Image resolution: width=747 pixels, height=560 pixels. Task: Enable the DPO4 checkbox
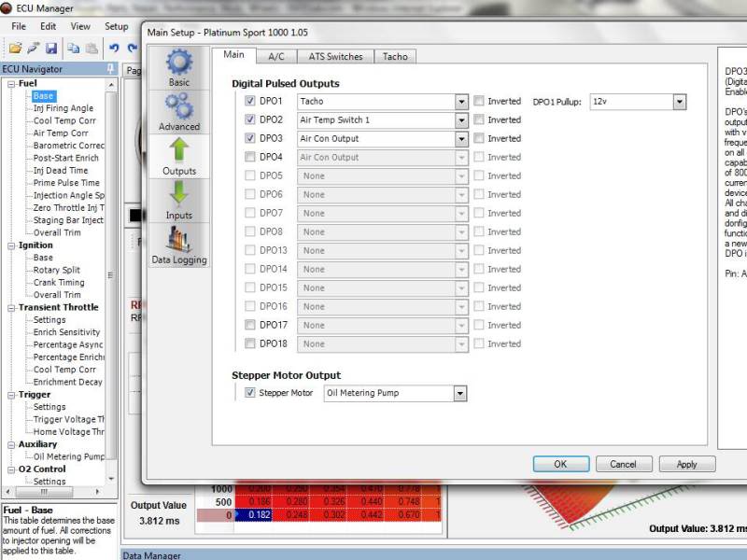[x=249, y=157]
